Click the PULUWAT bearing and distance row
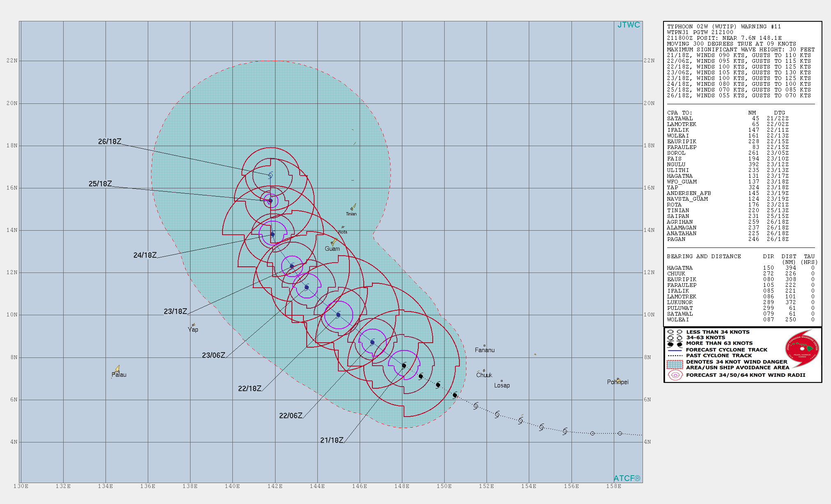 (x=741, y=308)
